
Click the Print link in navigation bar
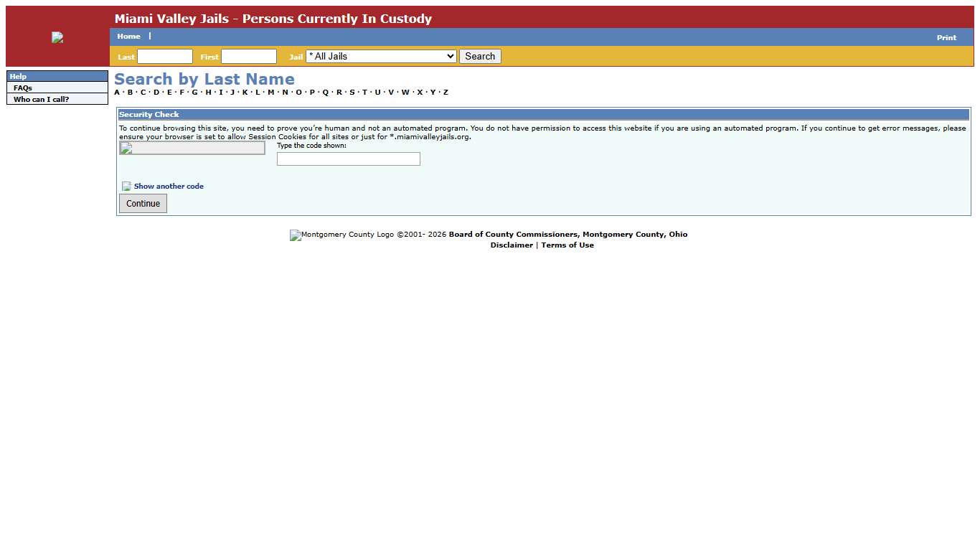[x=946, y=37]
